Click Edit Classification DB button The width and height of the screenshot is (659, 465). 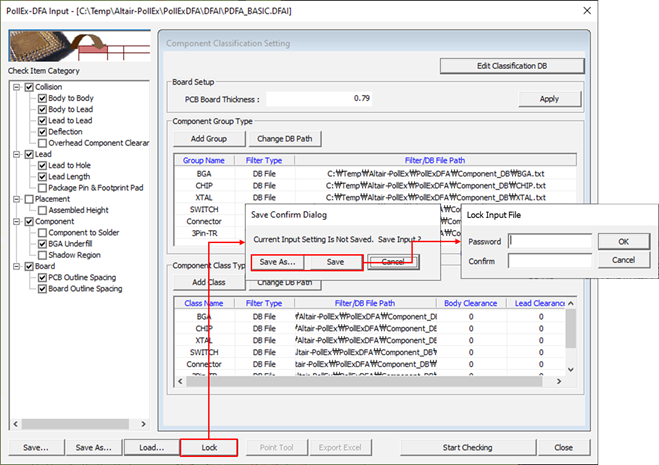(511, 67)
